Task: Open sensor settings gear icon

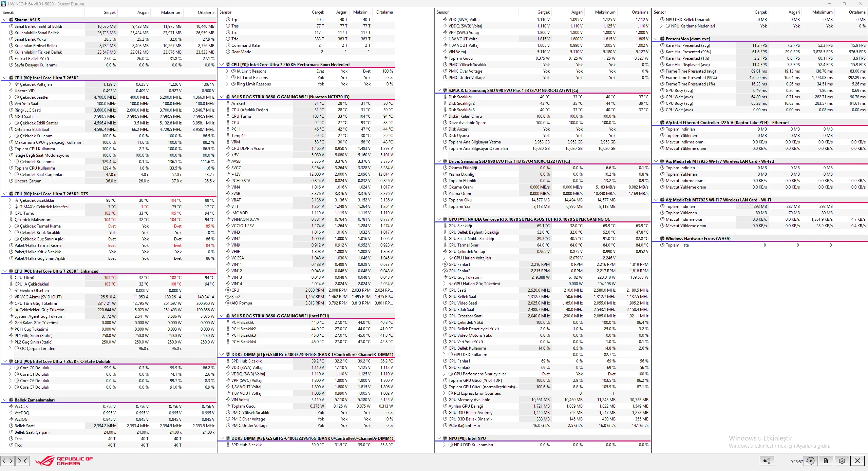Action: (x=842, y=460)
